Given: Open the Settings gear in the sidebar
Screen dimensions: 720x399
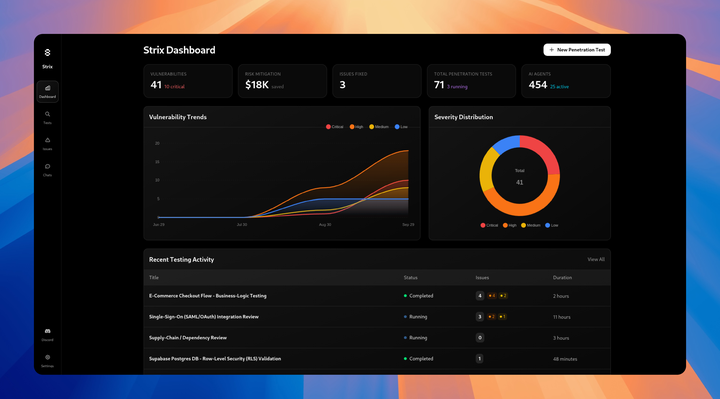Looking at the screenshot, I should (47, 360).
